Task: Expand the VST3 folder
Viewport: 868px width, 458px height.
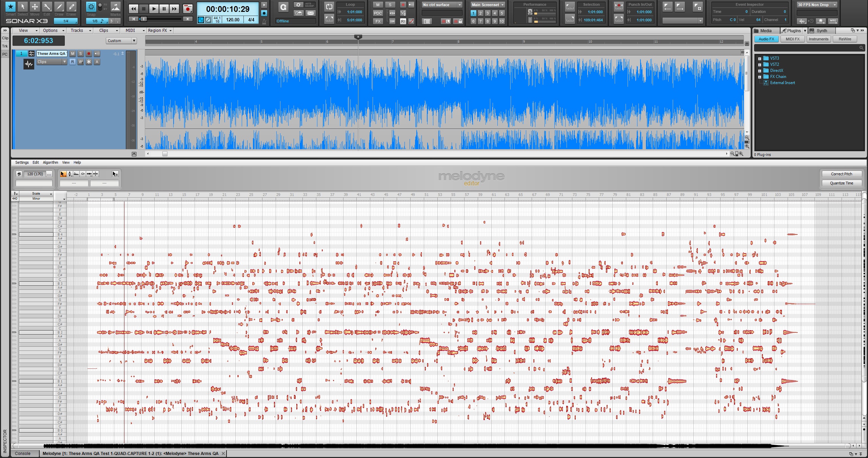Action: [760, 59]
